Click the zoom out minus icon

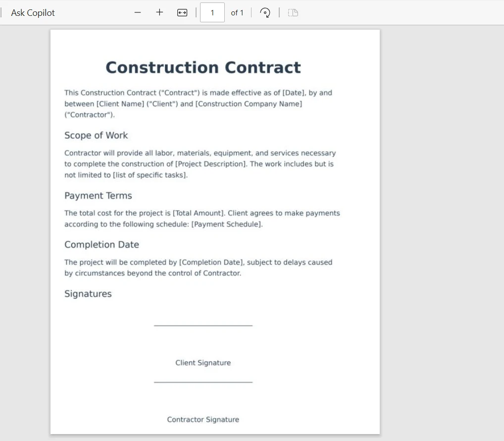138,12
